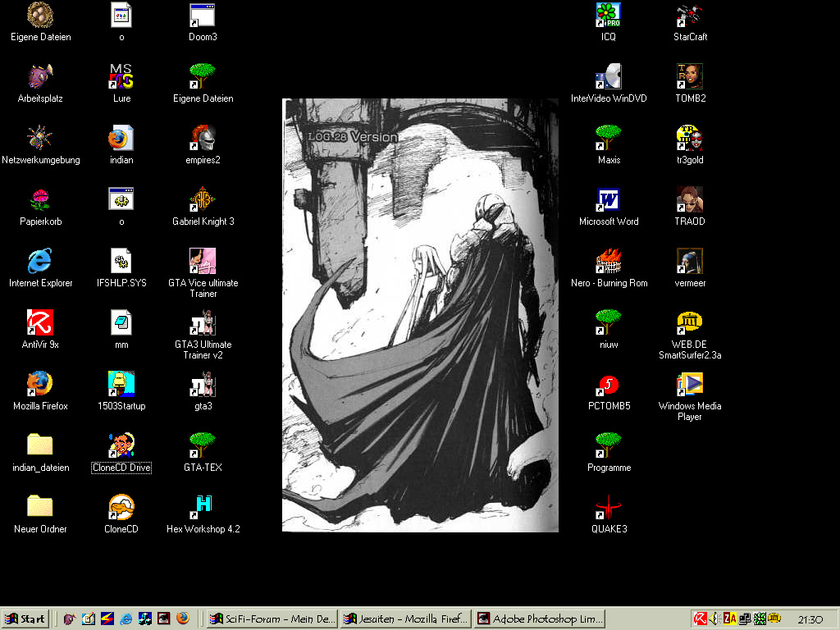The height and width of the screenshot is (630, 840).
Task: Click the Papierkorb recycle bin icon
Action: point(40,199)
